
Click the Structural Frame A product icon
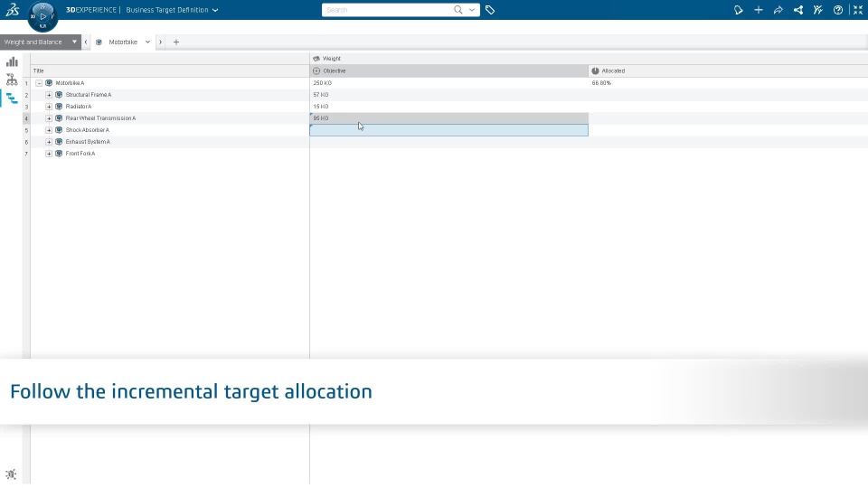click(x=59, y=95)
